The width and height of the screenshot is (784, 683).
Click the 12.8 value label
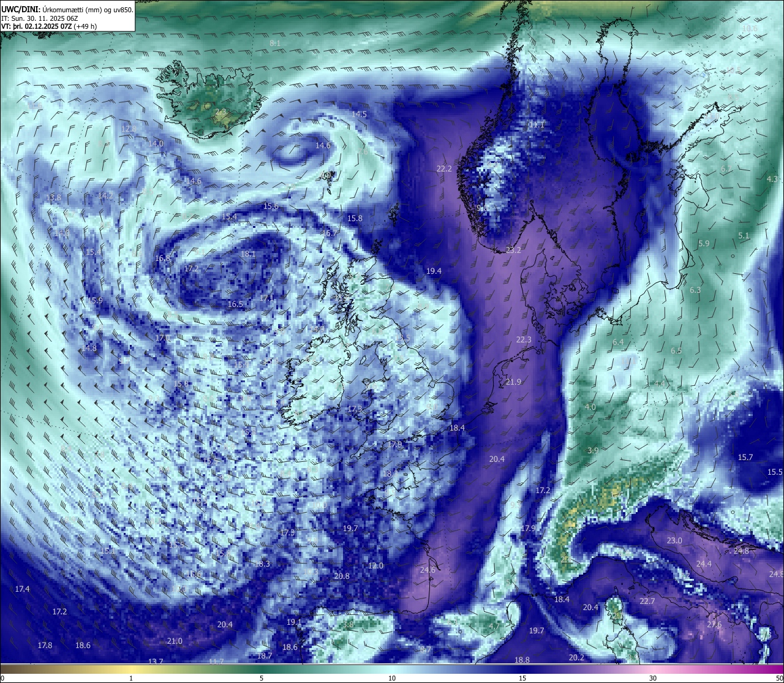(129, 129)
